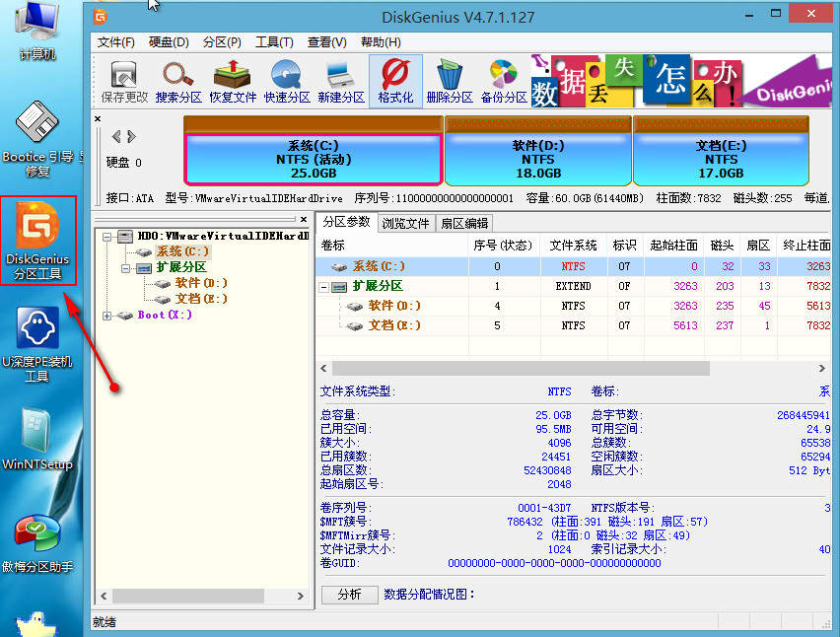840x637 pixels.
Task: Click the Backup Partition (备份分区) icon
Action: [504, 81]
